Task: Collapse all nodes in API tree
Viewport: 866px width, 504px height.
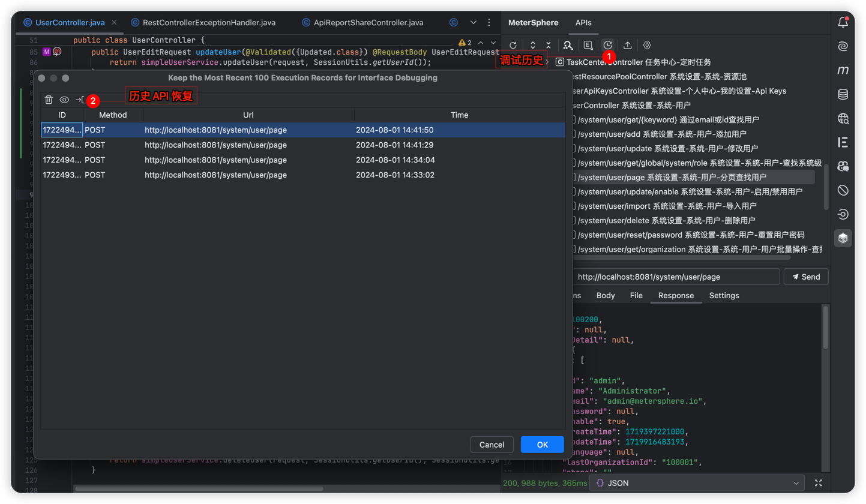Action: coord(548,45)
